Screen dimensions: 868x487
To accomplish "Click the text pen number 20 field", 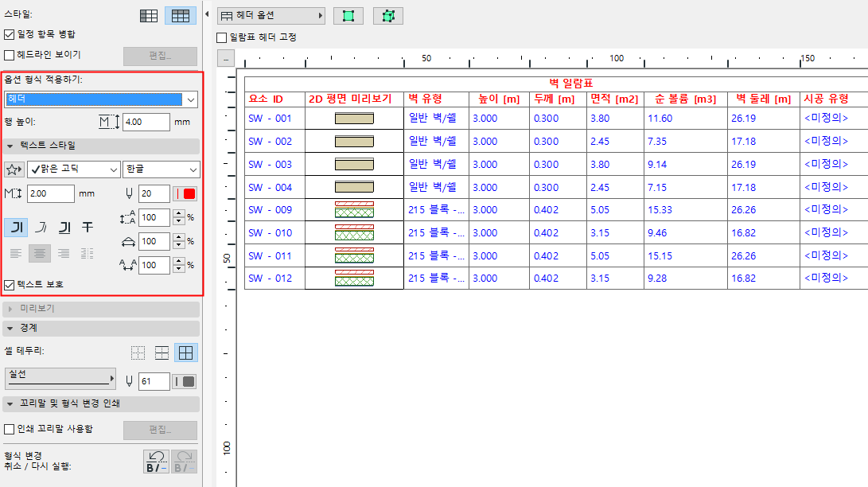I will 154,193.
